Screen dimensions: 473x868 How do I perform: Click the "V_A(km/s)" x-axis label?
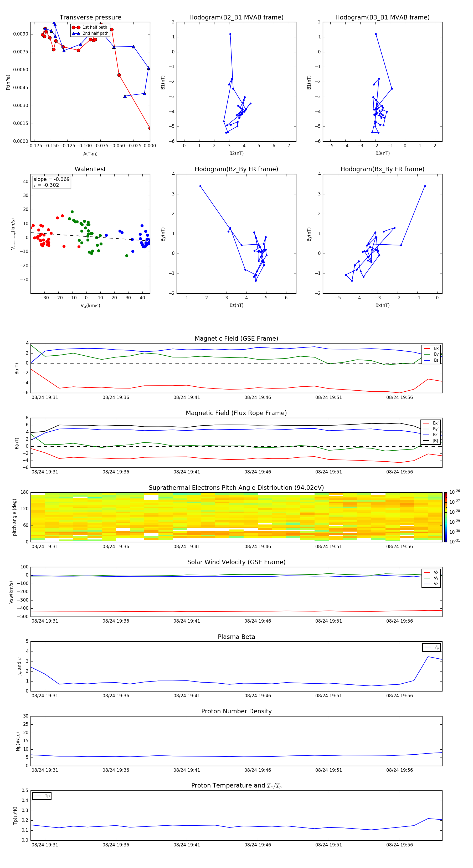pos(90,306)
